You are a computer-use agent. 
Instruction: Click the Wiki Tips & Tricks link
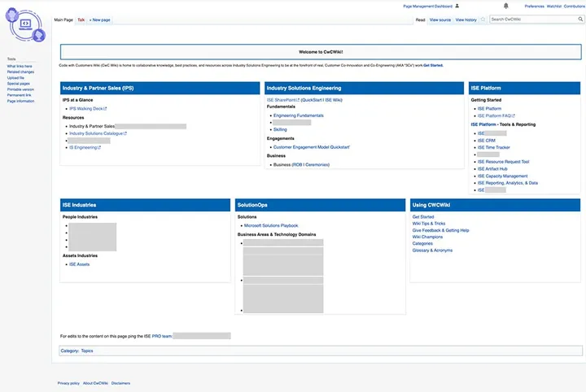coord(429,224)
